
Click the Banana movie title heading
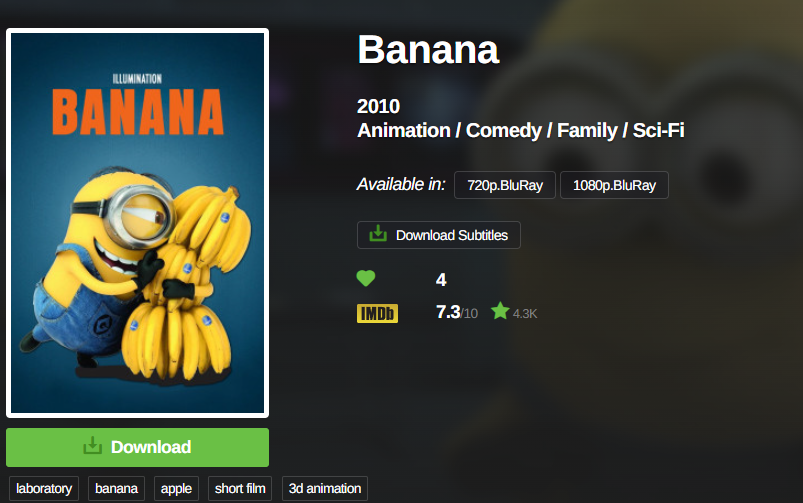(428, 50)
